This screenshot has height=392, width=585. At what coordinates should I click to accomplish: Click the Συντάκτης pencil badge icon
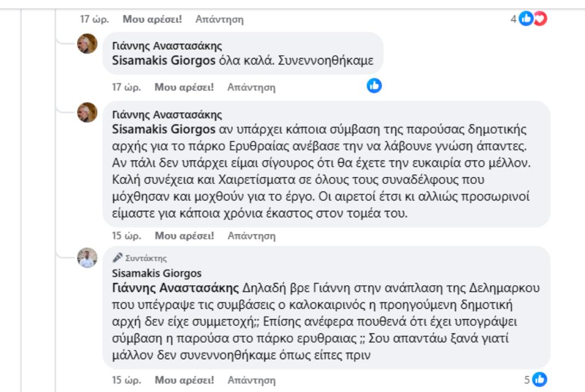[118, 257]
